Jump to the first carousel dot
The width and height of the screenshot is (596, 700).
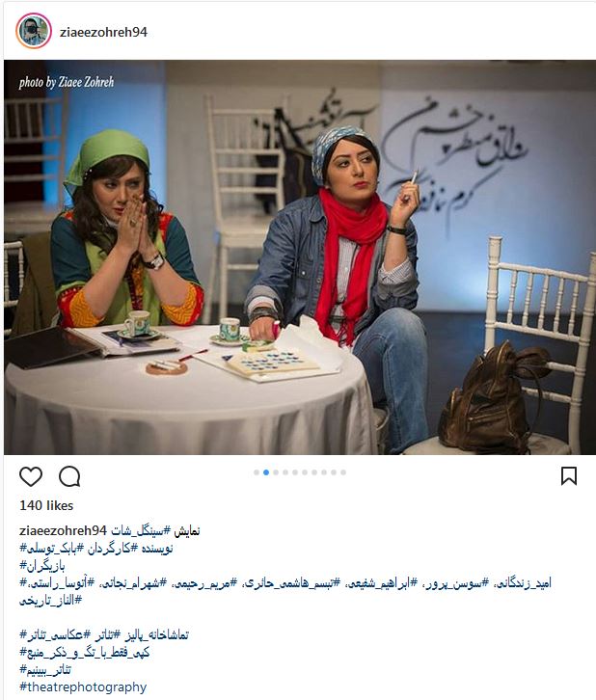point(257,472)
